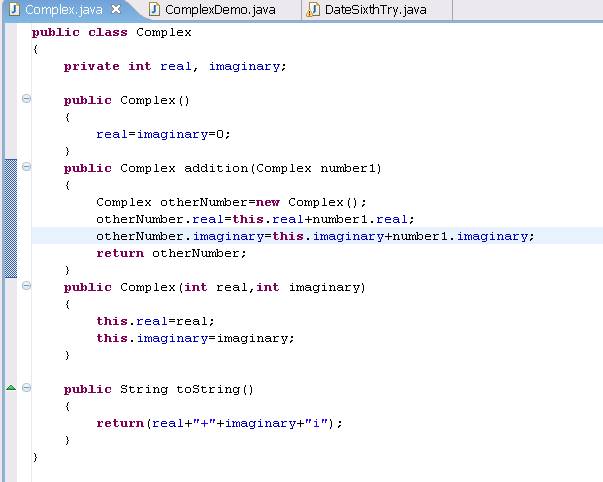Click the green override triangle beside toString

[11, 388]
